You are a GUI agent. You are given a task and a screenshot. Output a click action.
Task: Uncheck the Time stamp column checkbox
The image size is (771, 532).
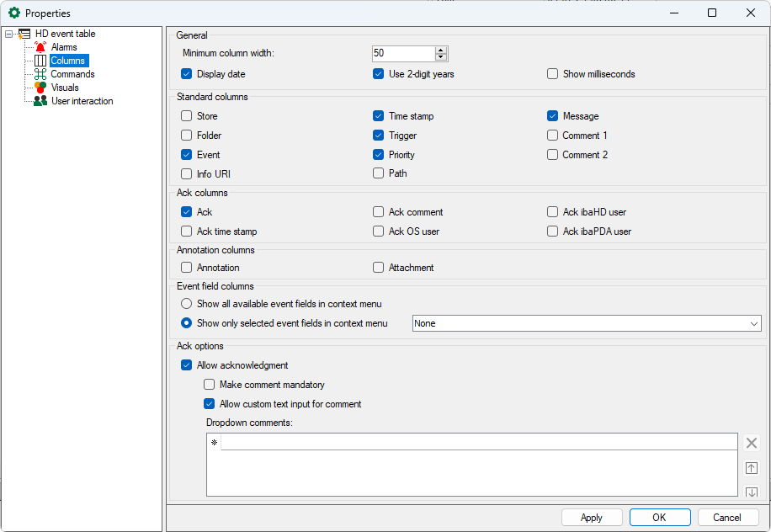[379, 116]
